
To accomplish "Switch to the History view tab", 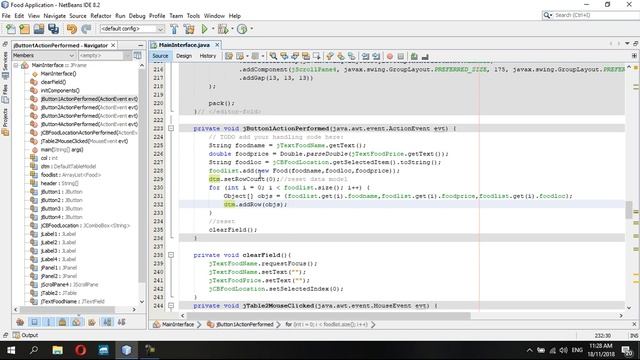I will [207, 56].
